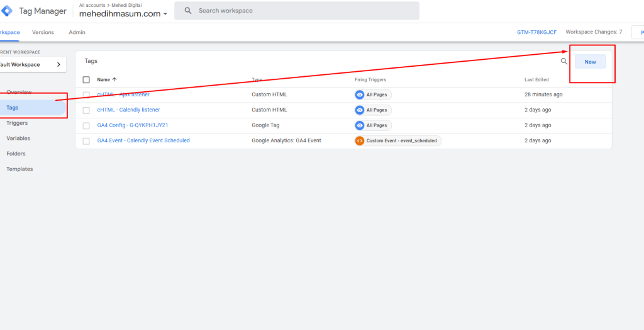Open Variables in the sidebar

[18, 139]
